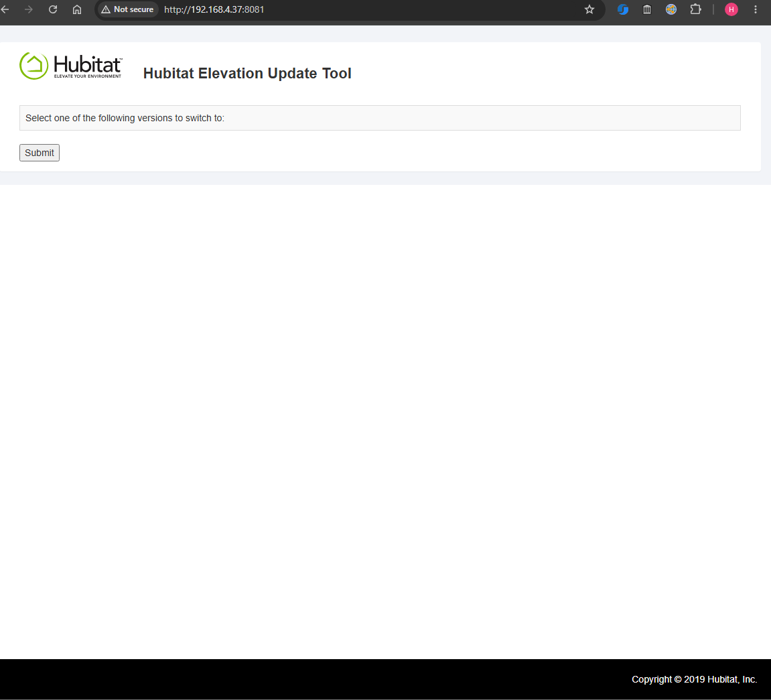Click the Copyright 2019 Hubitat footer text
The height and width of the screenshot is (700, 771).
(x=694, y=679)
